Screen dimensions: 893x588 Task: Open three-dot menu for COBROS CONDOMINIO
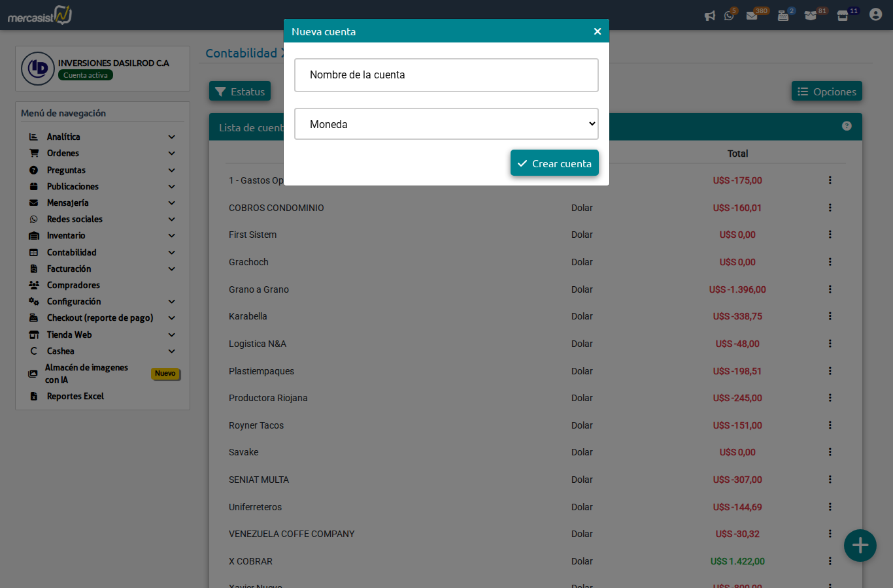click(x=830, y=208)
